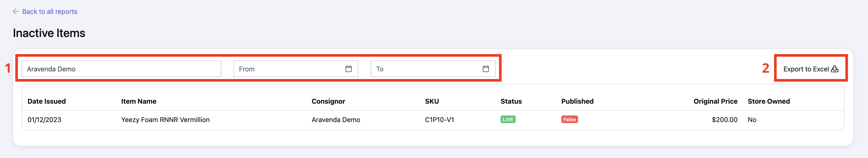Open the Aravenda Demo store selector
Screen dimensions: 868x158
[121, 69]
